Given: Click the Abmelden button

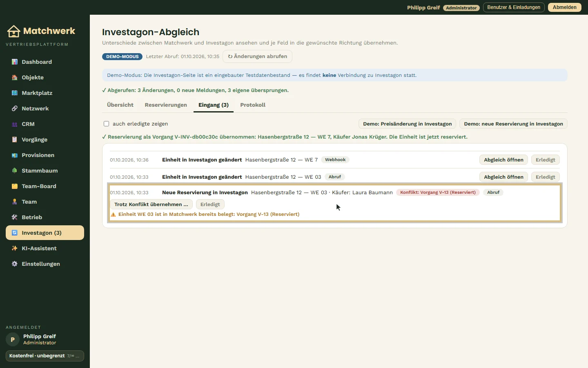Looking at the screenshot, I should point(564,7).
